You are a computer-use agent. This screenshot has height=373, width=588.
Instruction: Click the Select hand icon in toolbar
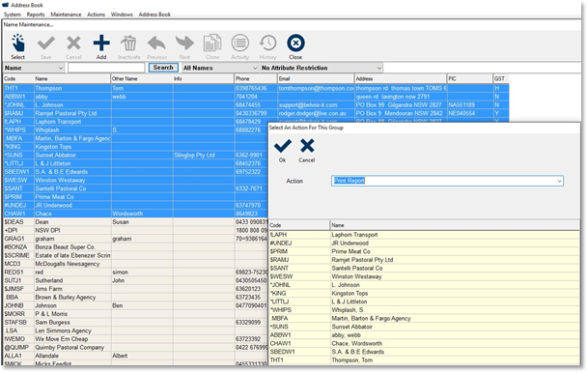point(17,43)
